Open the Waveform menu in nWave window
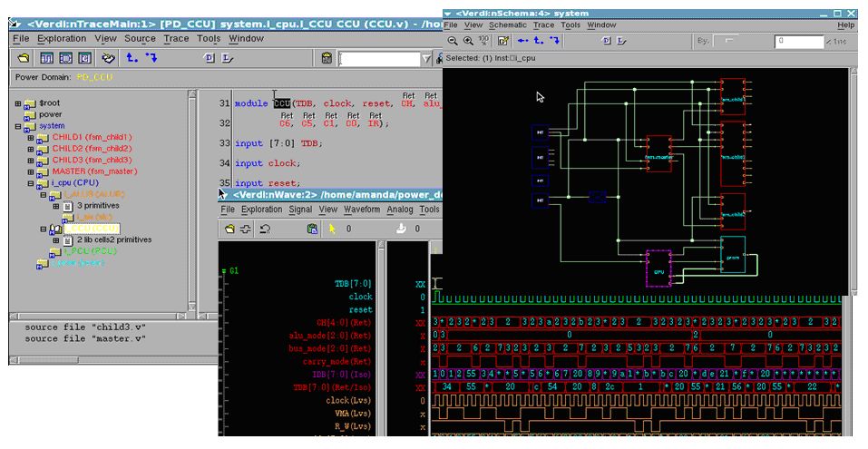The height and width of the screenshot is (449, 868). coord(362,210)
